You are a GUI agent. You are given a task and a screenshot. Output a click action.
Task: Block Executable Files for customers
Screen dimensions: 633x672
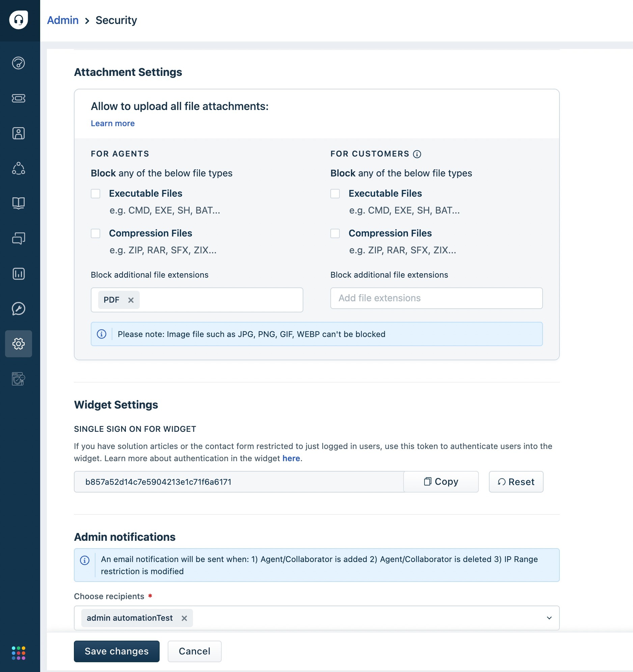pyautogui.click(x=335, y=194)
